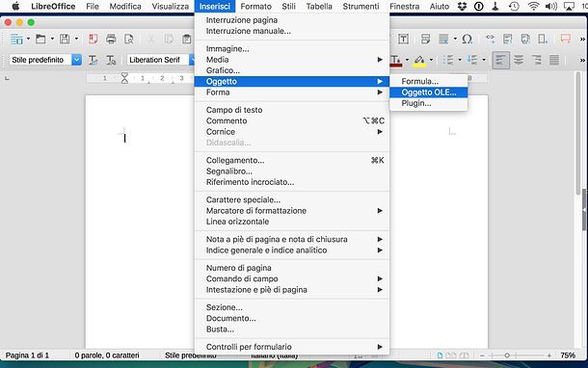Switch to book view in status bar
This screenshot has width=588, height=368.
click(465, 355)
